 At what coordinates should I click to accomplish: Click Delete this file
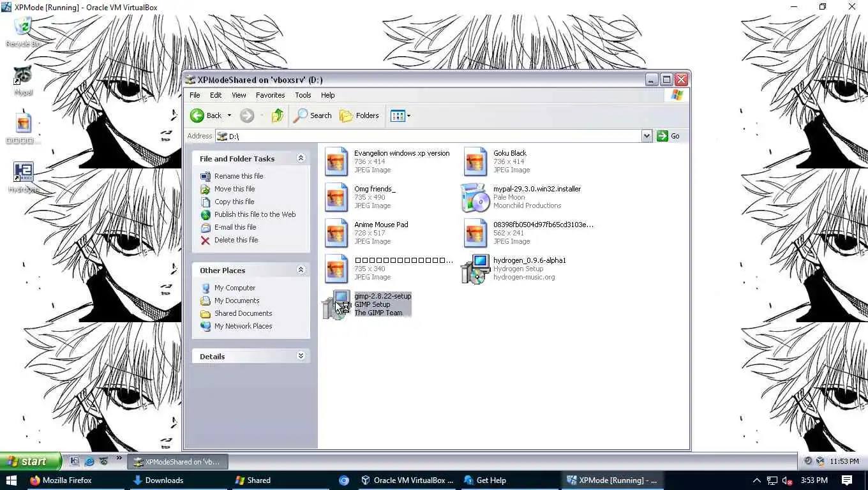coord(230,240)
